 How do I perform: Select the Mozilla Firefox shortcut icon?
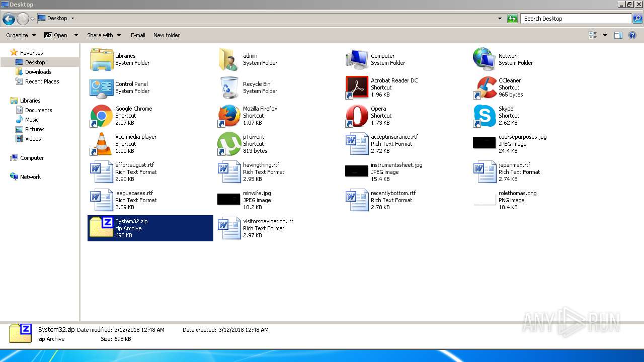(x=229, y=116)
